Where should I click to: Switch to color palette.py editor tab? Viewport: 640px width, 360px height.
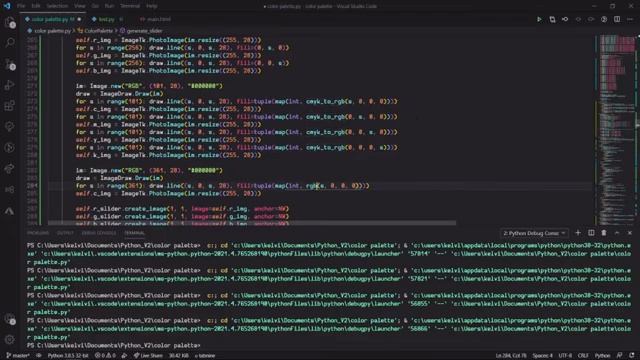pyautogui.click(x=53, y=19)
